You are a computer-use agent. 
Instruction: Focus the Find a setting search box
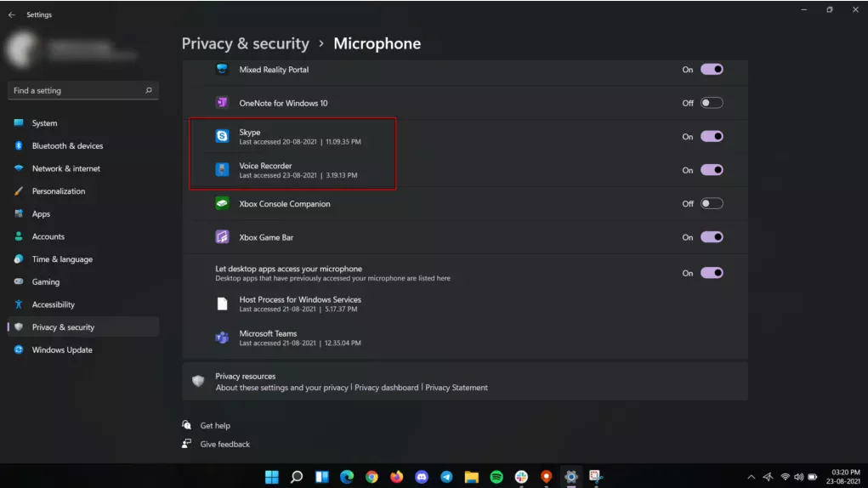(77, 90)
